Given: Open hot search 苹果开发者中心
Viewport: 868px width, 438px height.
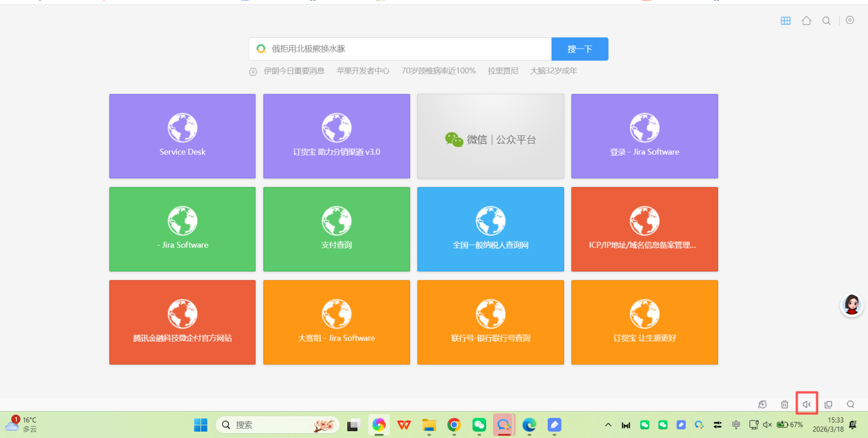Looking at the screenshot, I should 363,71.
